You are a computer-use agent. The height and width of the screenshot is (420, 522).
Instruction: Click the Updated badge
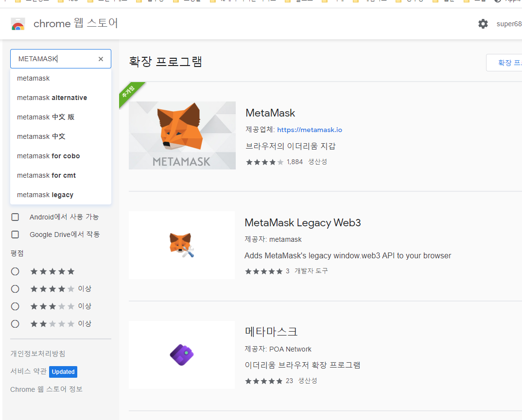click(63, 372)
